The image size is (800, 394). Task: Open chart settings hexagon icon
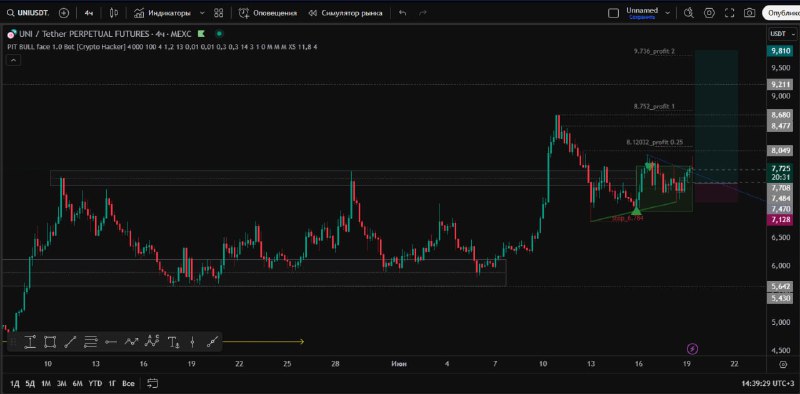[709, 13]
